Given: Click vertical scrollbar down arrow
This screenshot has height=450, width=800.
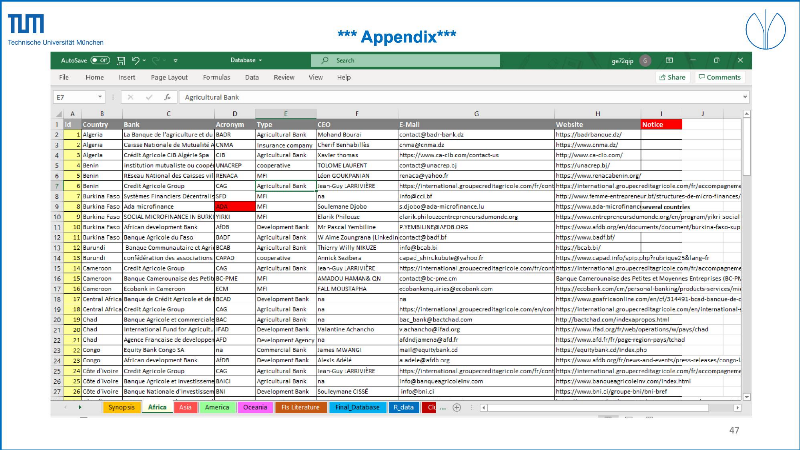Looking at the screenshot, I should (x=746, y=397).
